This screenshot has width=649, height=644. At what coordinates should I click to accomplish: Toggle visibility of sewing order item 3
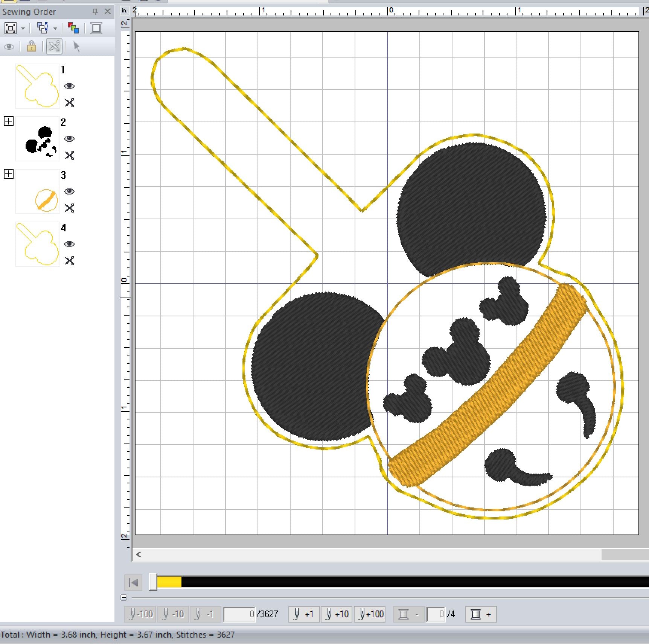[x=69, y=191]
